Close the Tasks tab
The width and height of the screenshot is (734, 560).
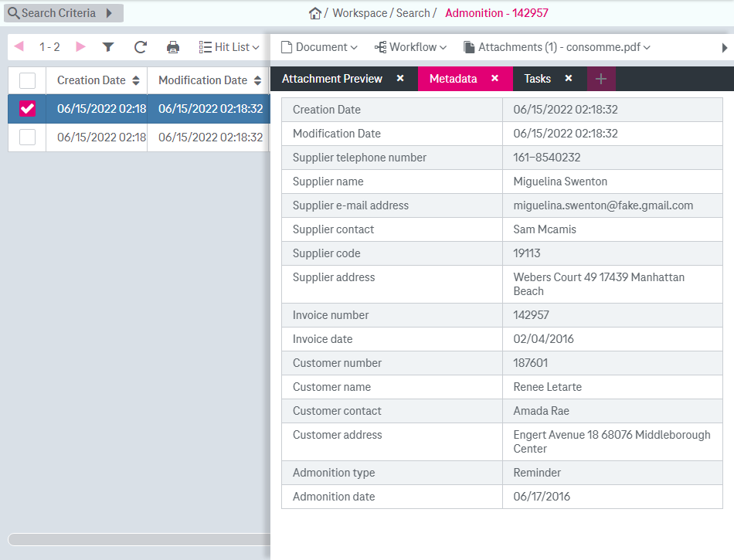569,78
